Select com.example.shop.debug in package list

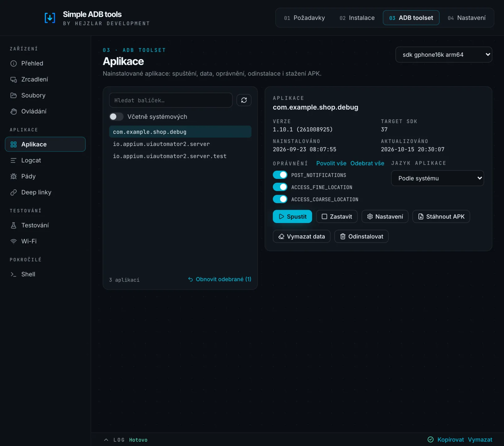[180, 132]
